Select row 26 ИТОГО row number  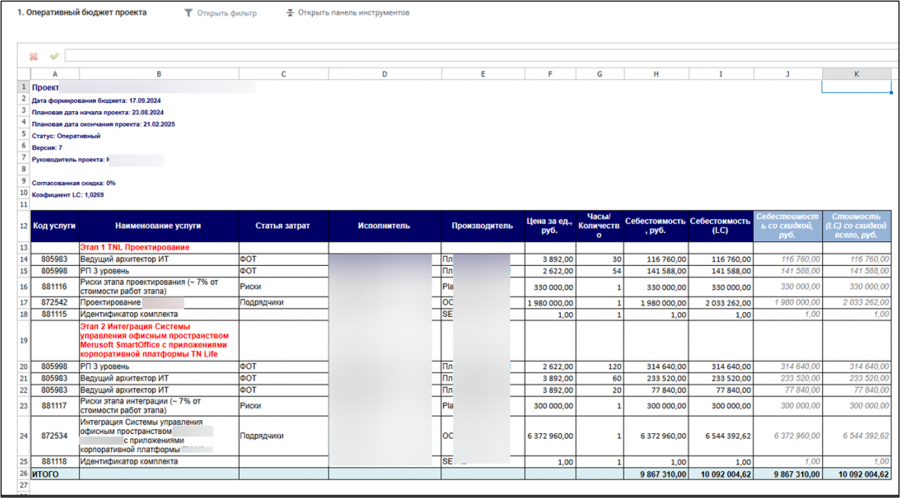22,474
